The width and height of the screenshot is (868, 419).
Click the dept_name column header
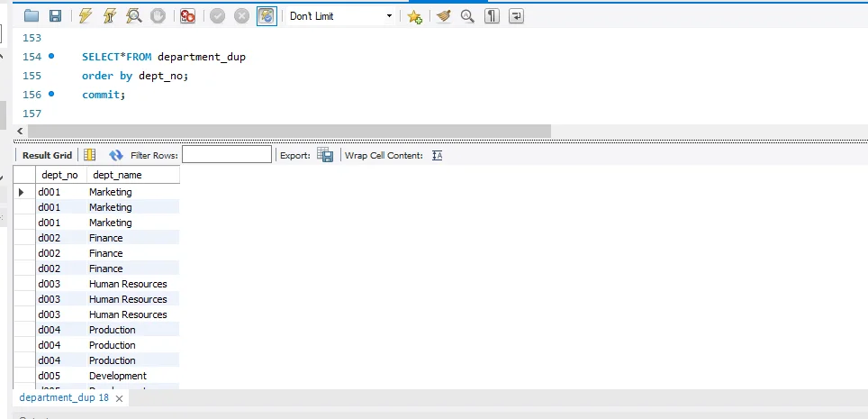[117, 175]
